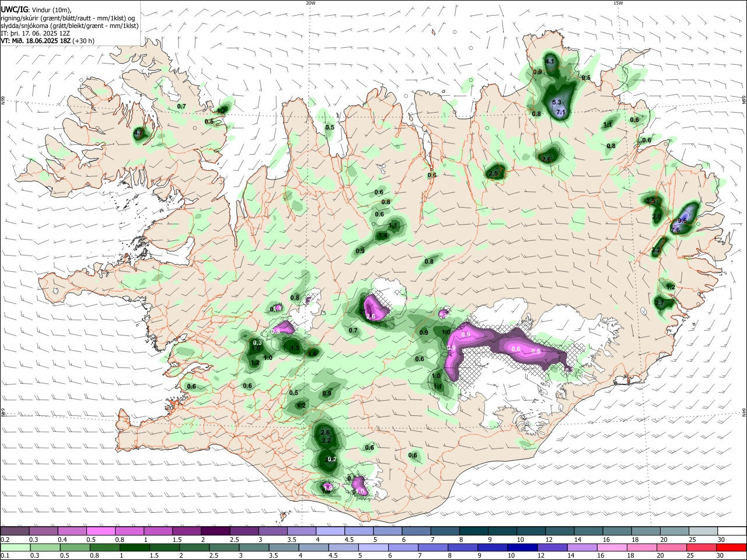This screenshot has width=747, height=560.
Task: Click the 7.1 precipitation value in the northeast
Action: tap(561, 111)
